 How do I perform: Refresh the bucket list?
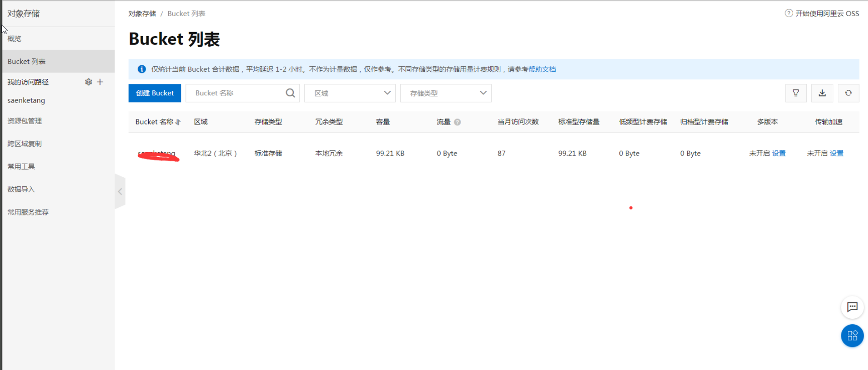pos(848,93)
